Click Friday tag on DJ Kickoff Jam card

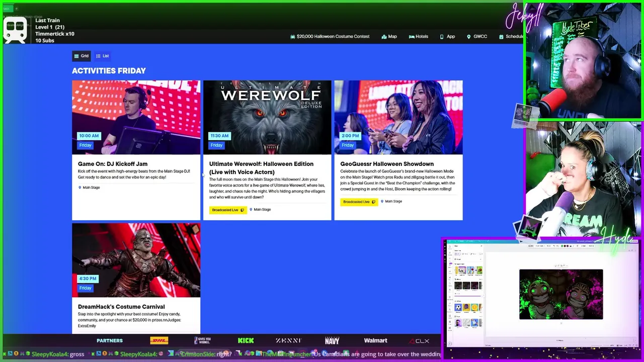(85, 145)
